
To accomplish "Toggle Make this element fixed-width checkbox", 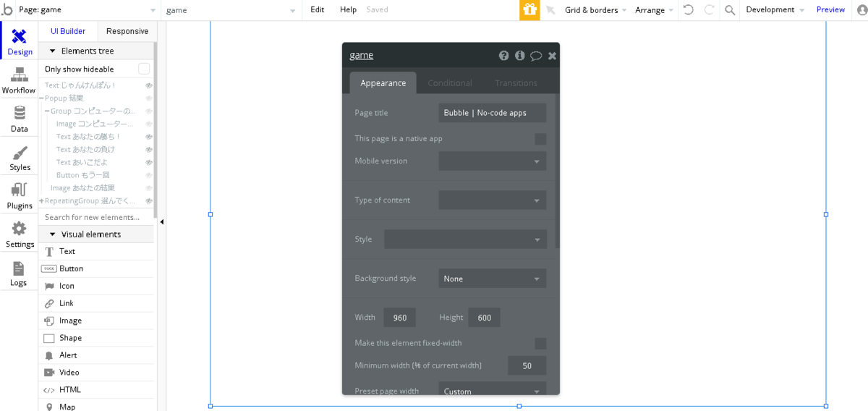I will tap(540, 344).
